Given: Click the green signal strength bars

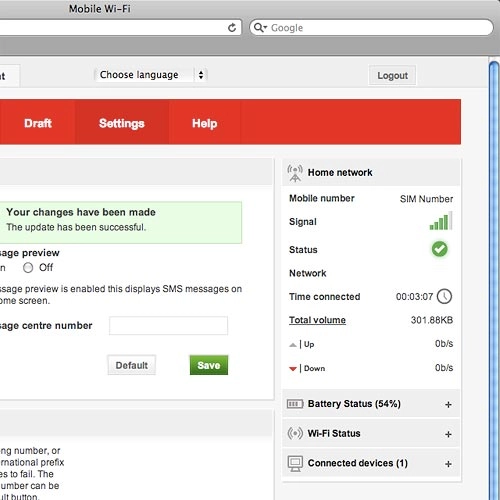Looking at the screenshot, I should pyautogui.click(x=441, y=221).
